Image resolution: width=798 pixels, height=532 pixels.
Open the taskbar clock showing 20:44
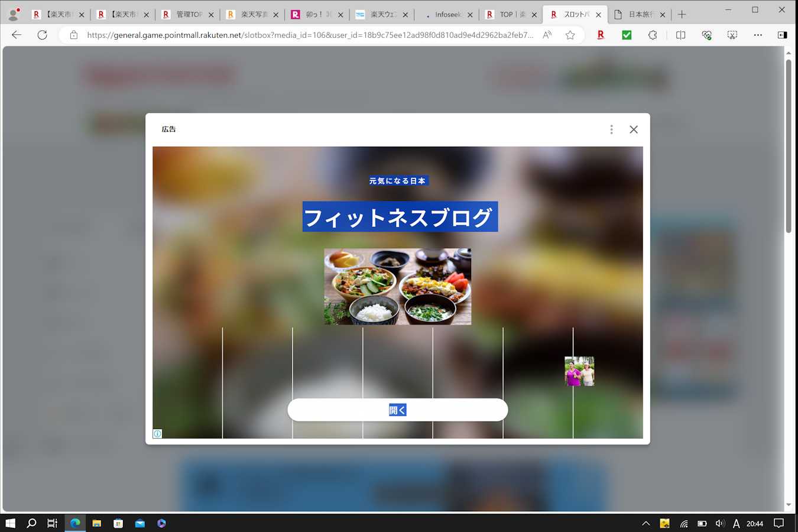(755, 523)
